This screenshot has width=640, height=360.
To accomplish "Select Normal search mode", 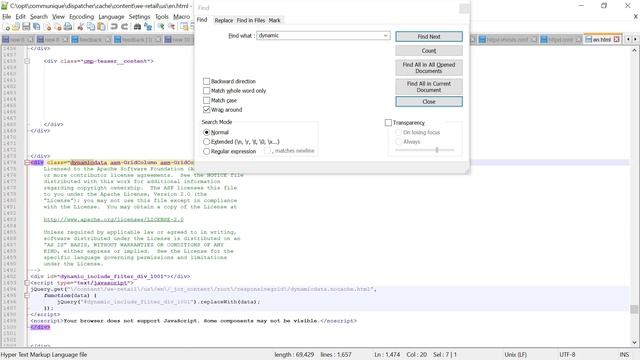I will 207,132.
